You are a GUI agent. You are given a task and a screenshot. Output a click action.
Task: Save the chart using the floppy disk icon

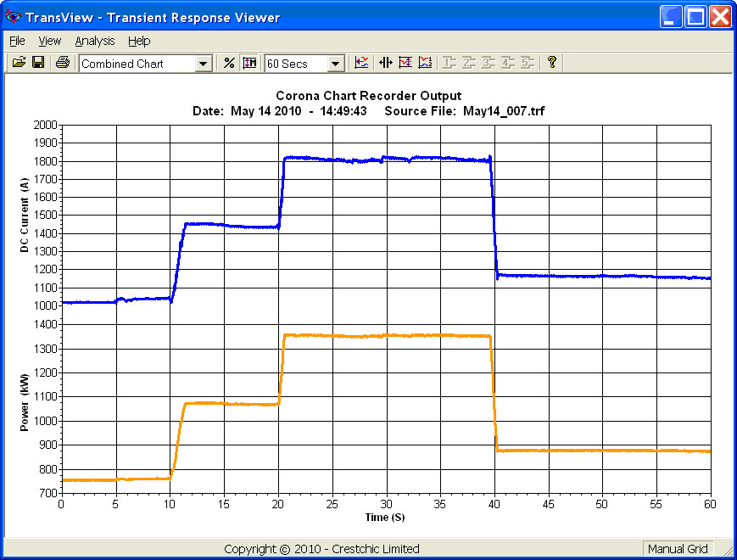click(38, 63)
